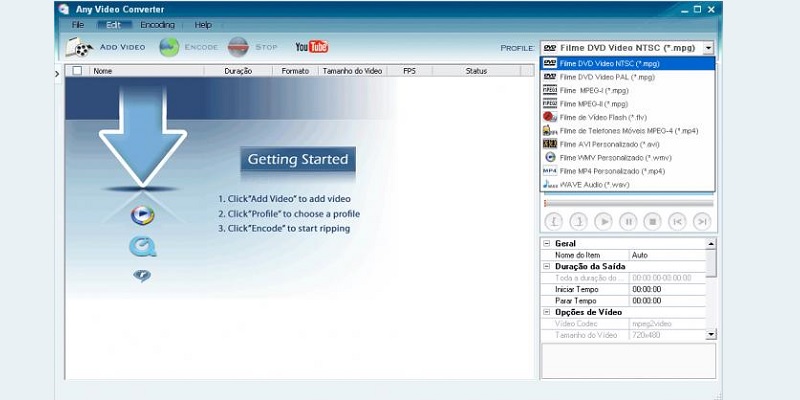Screen dimensions: 800x400
Task: Open the Encoding menu
Action: [x=158, y=24]
